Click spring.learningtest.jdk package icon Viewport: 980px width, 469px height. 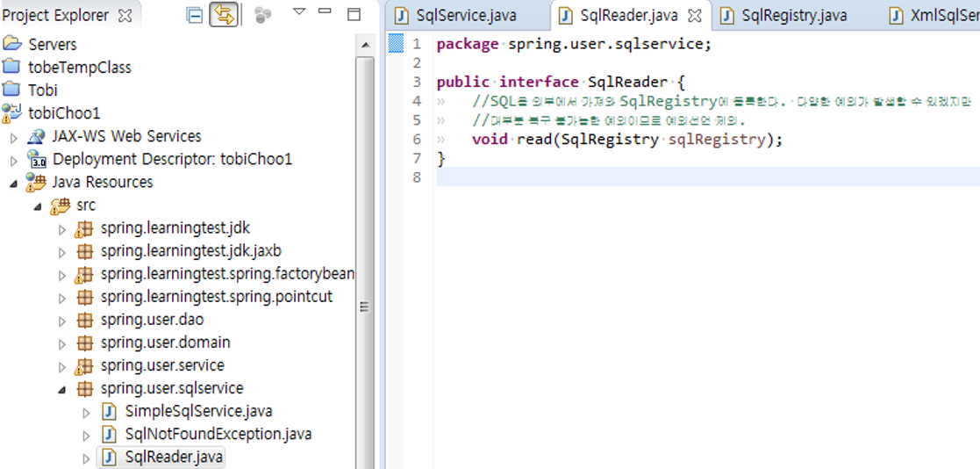click(83, 229)
